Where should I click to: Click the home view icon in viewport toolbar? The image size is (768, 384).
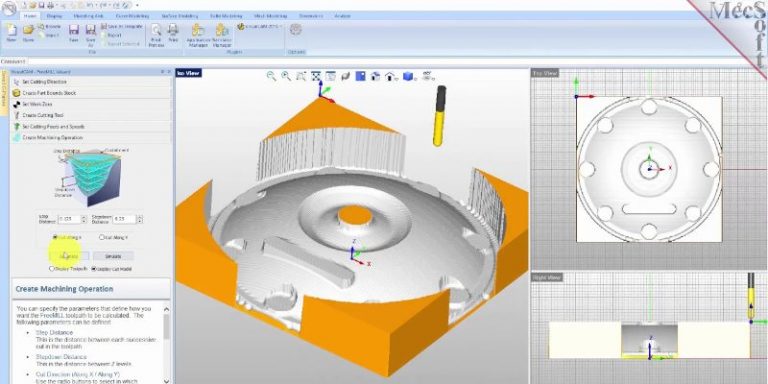[x=376, y=76]
